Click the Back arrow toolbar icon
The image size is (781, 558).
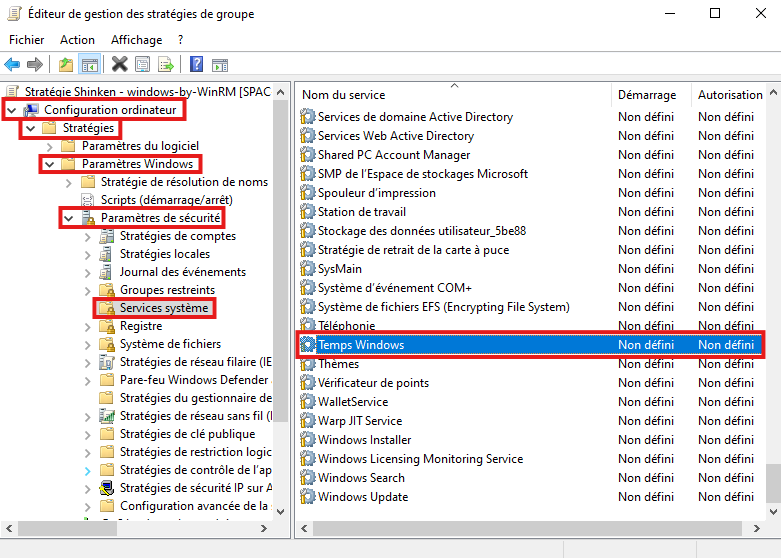click(x=12, y=65)
